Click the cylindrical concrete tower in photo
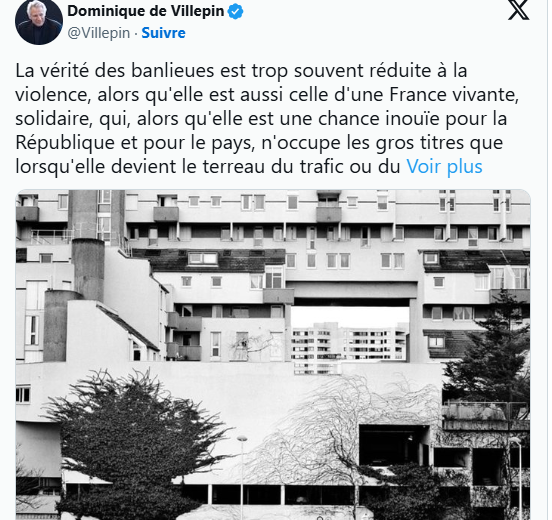Screen dimensions: 552x520 (x=88, y=269)
